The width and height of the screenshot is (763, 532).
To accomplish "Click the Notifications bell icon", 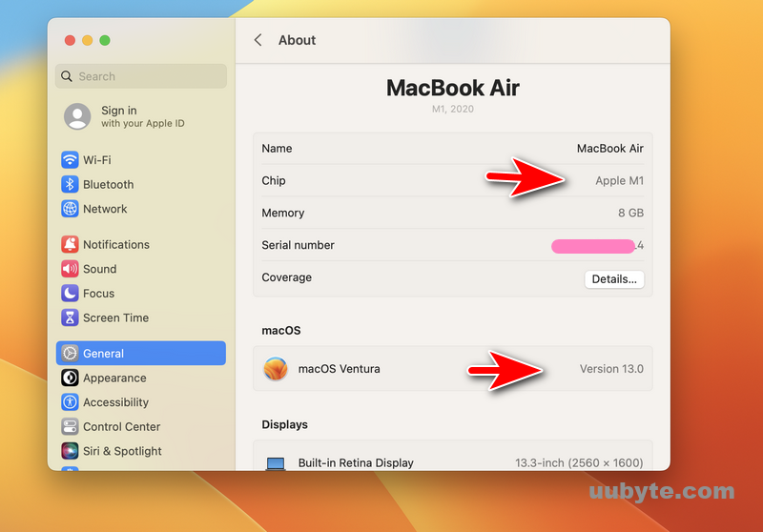I will 70,244.
